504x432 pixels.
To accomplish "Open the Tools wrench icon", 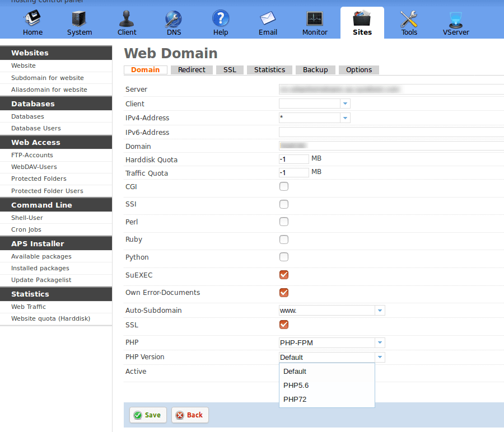I will pyautogui.click(x=409, y=20).
